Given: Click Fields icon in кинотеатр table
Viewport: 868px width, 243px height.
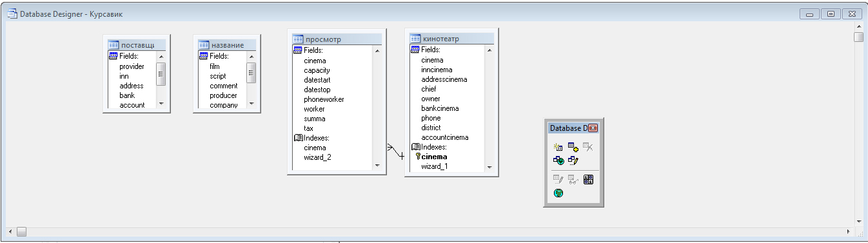Looking at the screenshot, I should 415,50.
